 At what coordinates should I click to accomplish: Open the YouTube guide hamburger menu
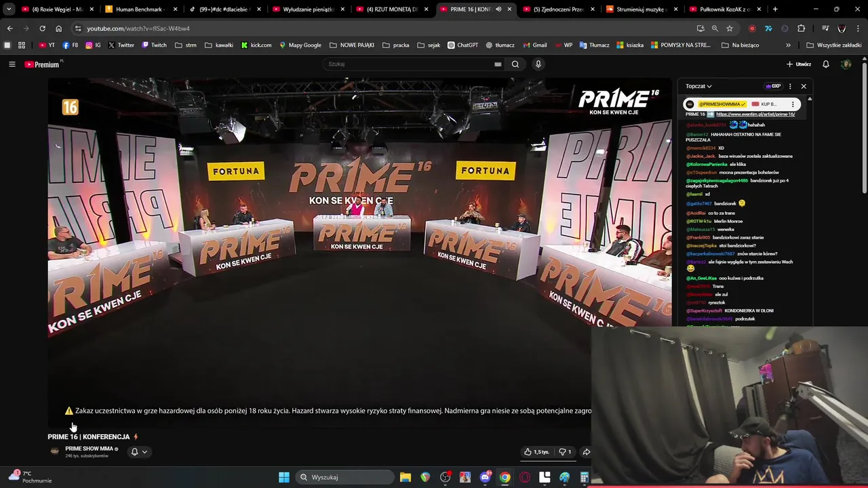12,64
